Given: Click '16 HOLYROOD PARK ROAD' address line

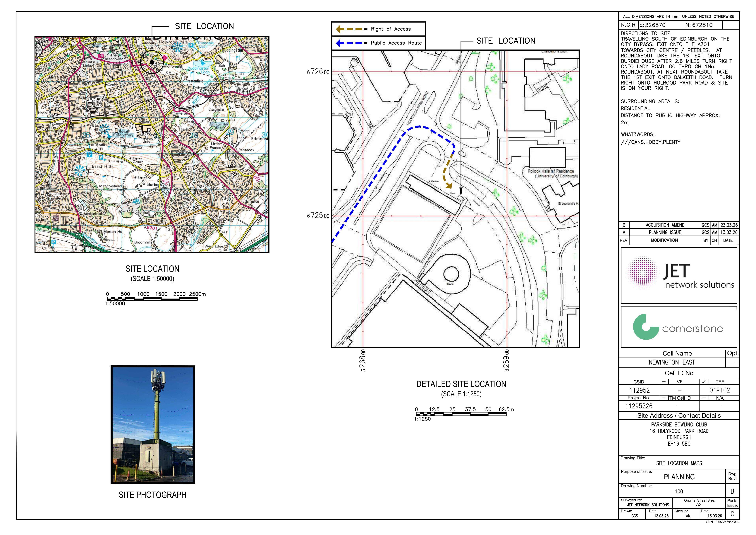Looking at the screenshot, I should click(x=679, y=431).
